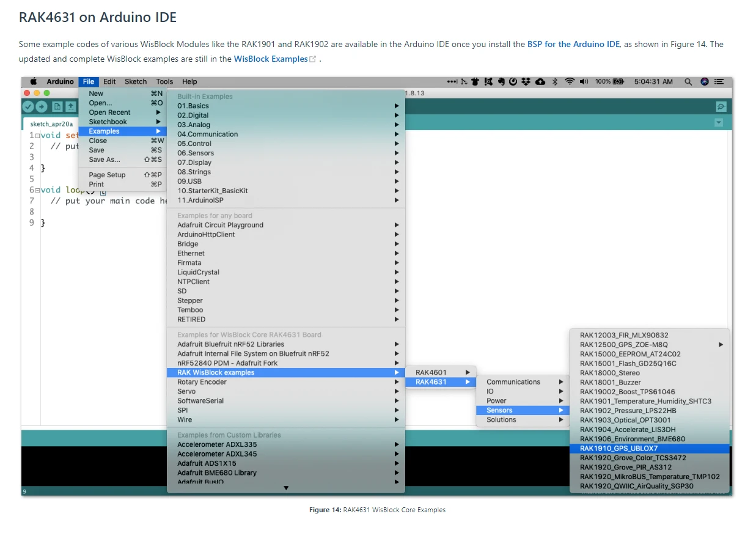The height and width of the screenshot is (533, 756).
Task: Click the volume speaker icon in menu bar
Action: [x=584, y=81]
